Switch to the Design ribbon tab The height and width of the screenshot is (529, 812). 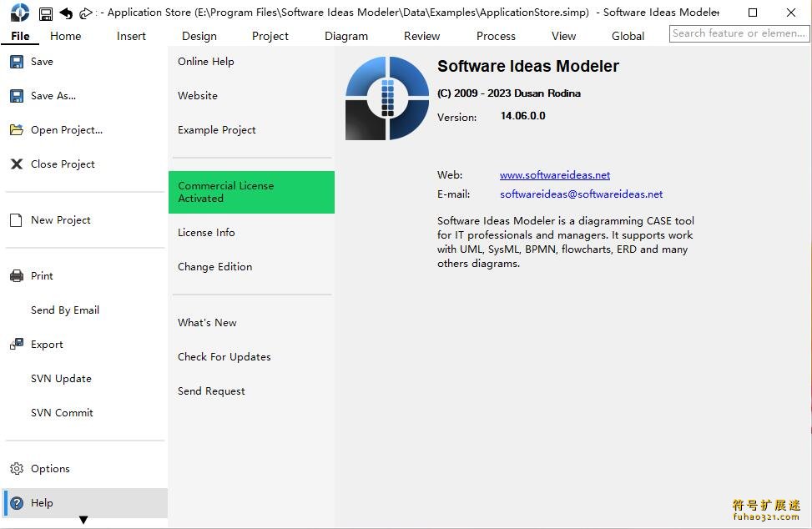(199, 36)
